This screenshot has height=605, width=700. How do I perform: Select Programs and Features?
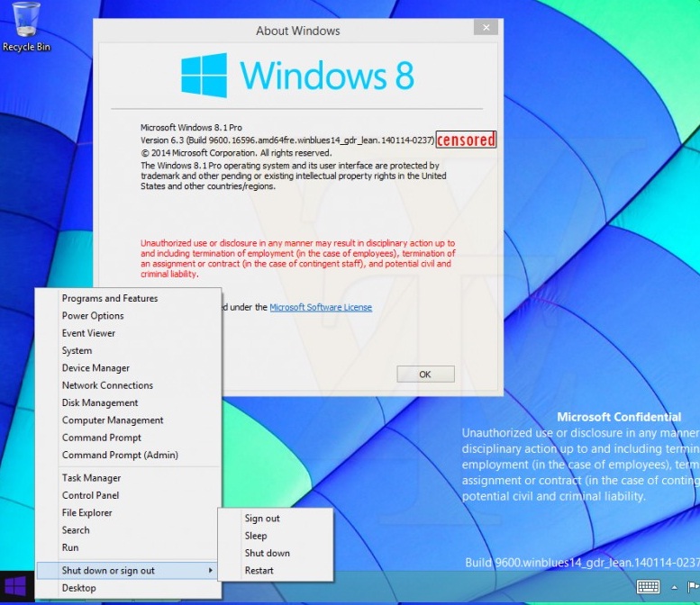tap(129, 299)
